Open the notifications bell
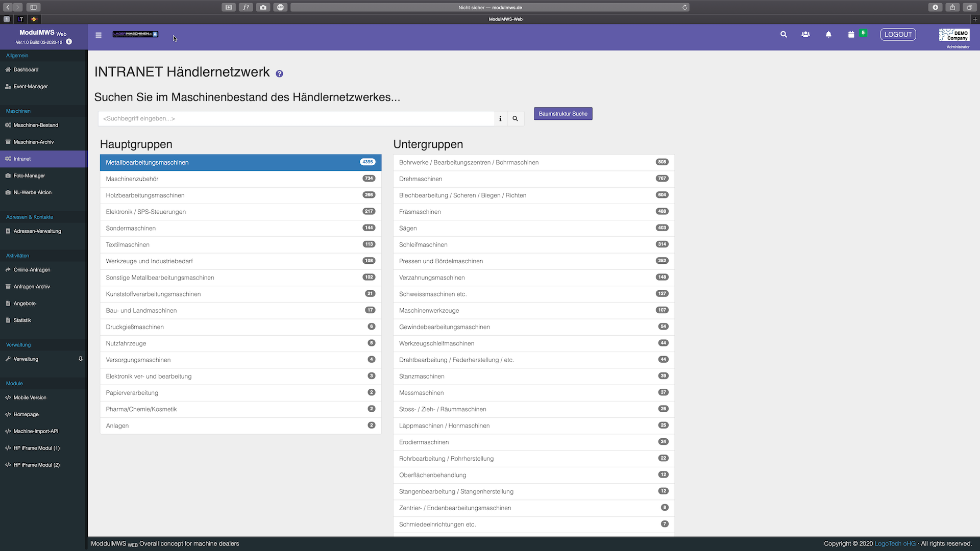The width and height of the screenshot is (980, 551). pyautogui.click(x=828, y=35)
